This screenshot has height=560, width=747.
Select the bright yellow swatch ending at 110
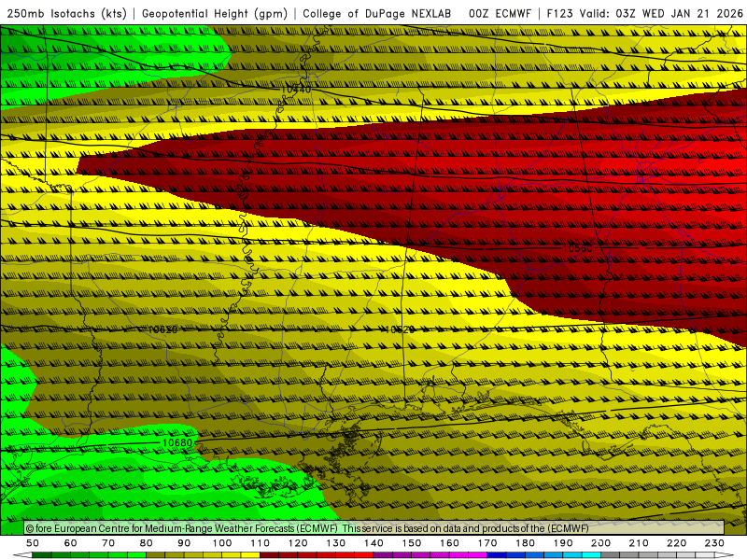(x=250, y=555)
